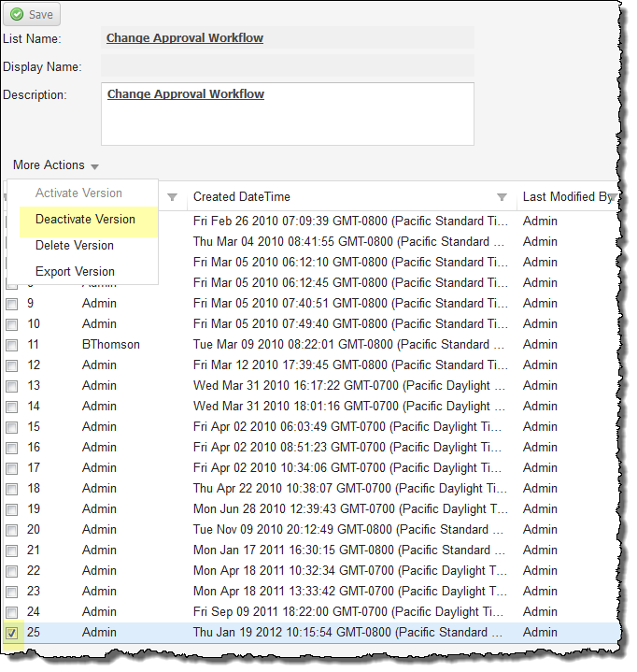637x672 pixels.
Task: Check the box for version 9
Action: [x=11, y=305]
